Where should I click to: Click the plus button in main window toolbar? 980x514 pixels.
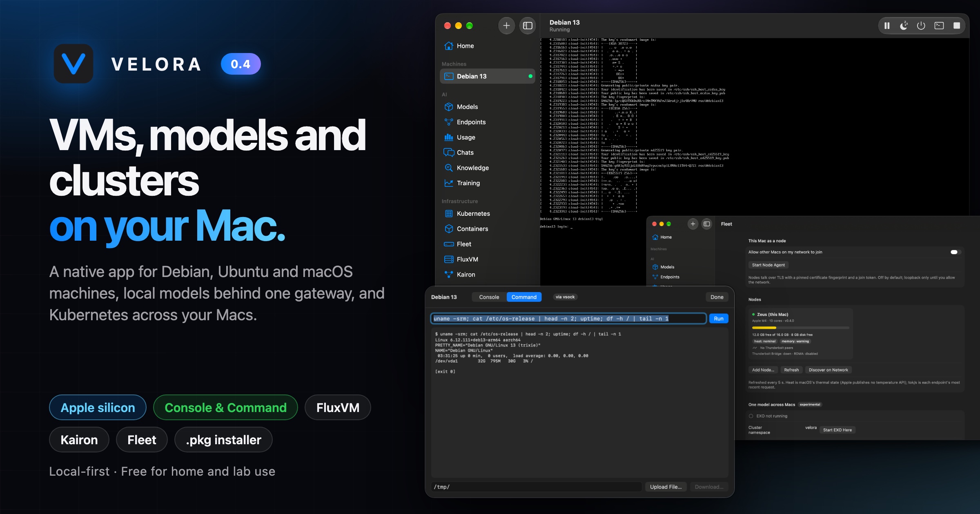pyautogui.click(x=506, y=26)
